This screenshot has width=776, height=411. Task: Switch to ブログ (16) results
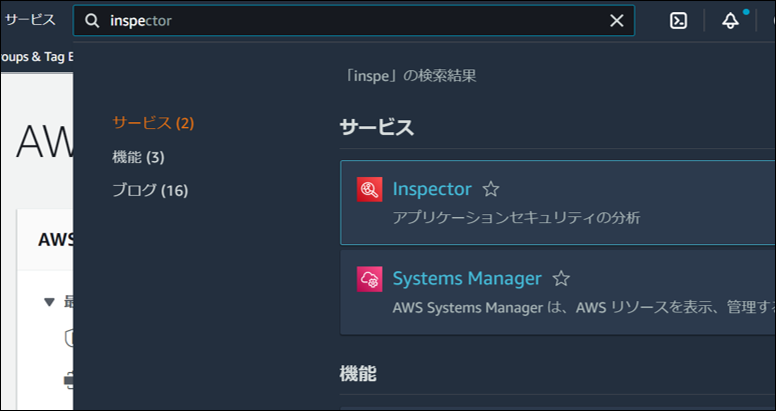coord(149,190)
